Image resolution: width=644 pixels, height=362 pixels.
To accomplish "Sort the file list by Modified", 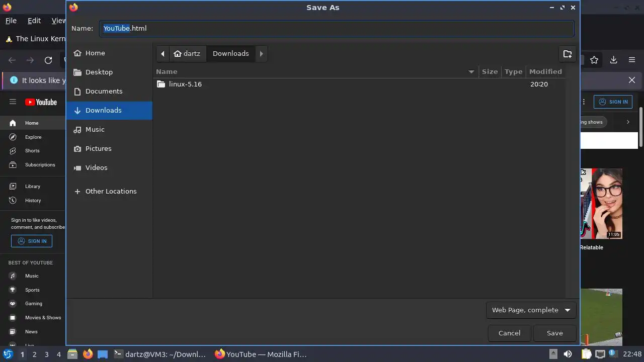I will [545, 71].
